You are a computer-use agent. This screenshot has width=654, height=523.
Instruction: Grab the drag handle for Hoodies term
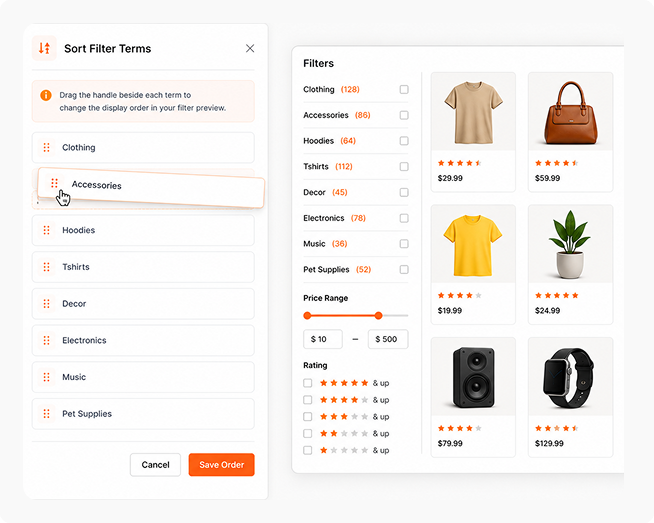pos(47,230)
